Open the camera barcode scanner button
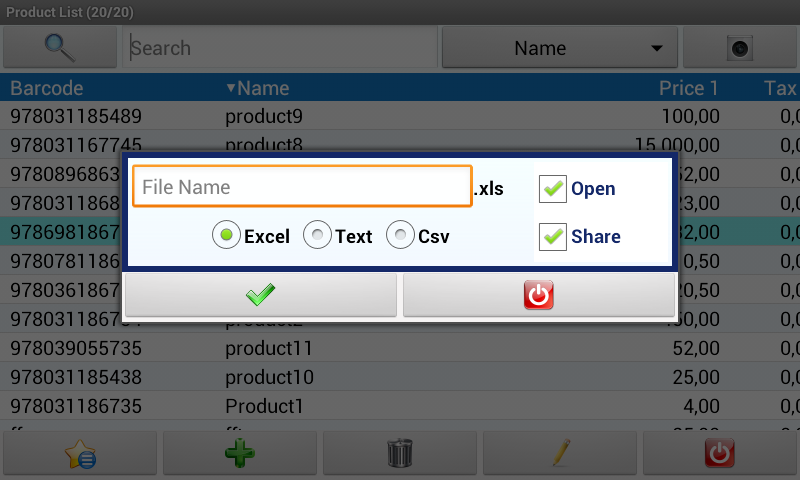The width and height of the screenshot is (800, 480). pos(740,48)
